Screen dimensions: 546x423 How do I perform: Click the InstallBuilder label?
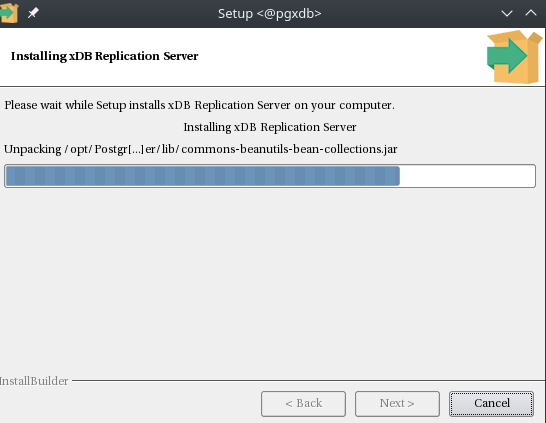click(x=34, y=381)
